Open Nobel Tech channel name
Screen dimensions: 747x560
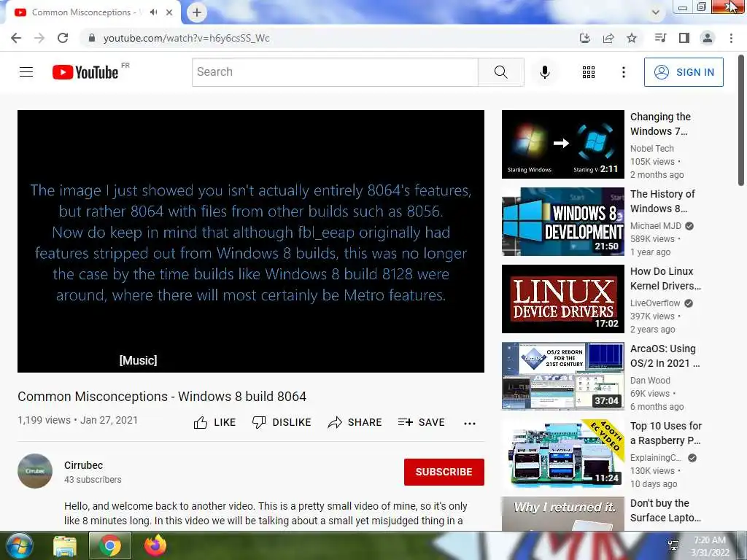tap(651, 148)
